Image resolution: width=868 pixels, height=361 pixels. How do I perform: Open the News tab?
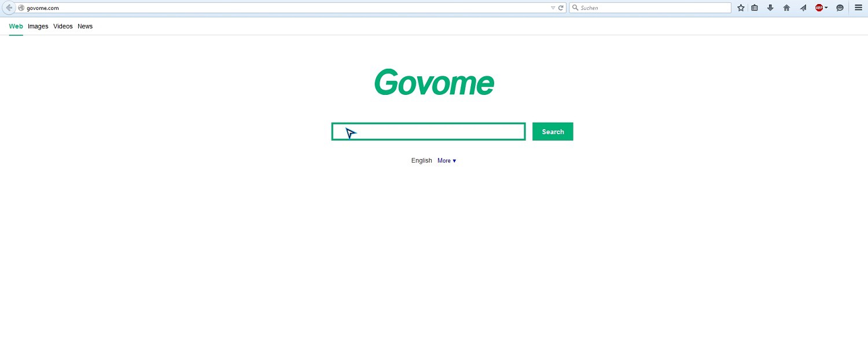tap(85, 27)
